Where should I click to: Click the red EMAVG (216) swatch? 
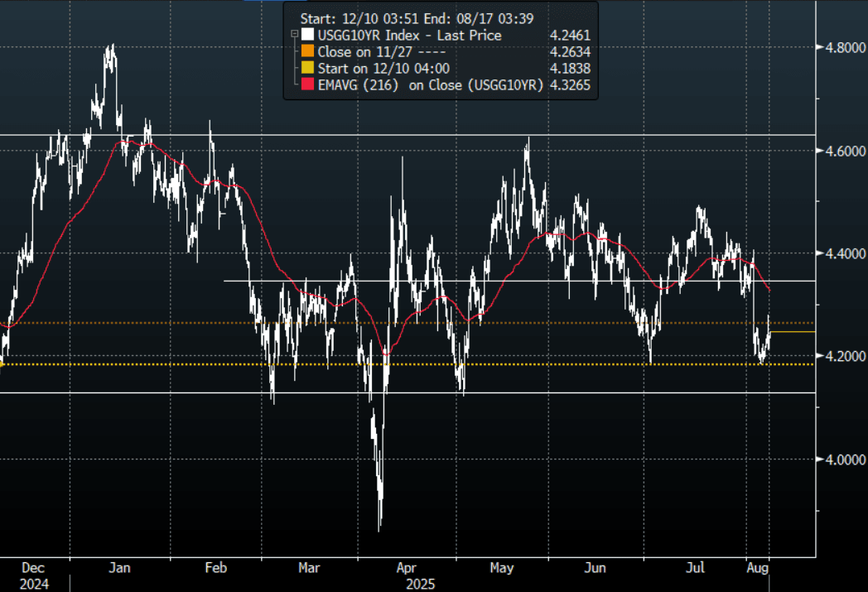(308, 85)
